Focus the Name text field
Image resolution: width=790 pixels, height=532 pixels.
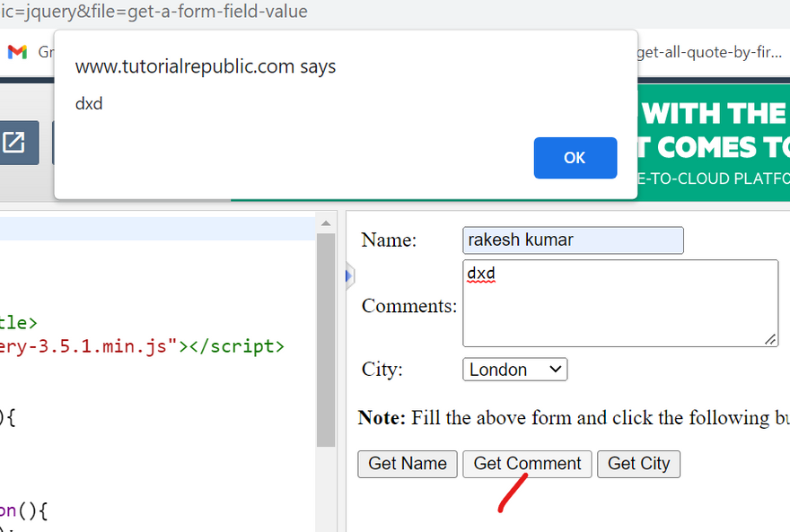click(x=573, y=240)
